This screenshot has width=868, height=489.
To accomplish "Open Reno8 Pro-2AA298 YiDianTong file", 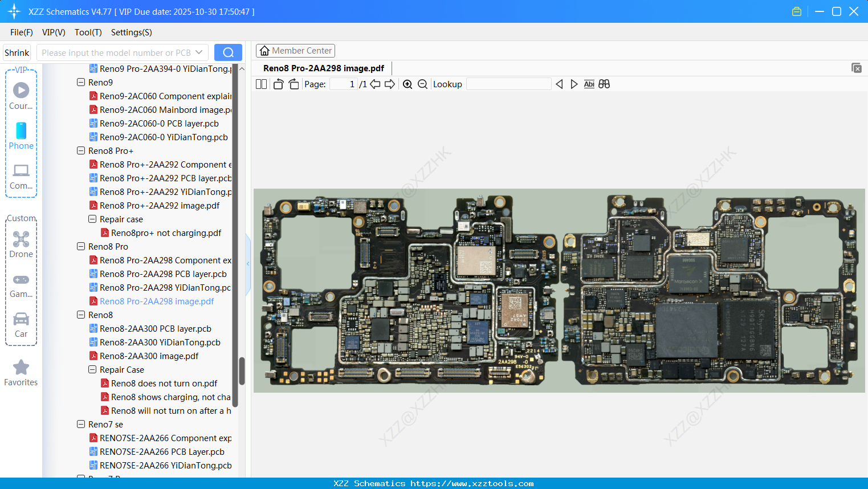I will click(161, 287).
